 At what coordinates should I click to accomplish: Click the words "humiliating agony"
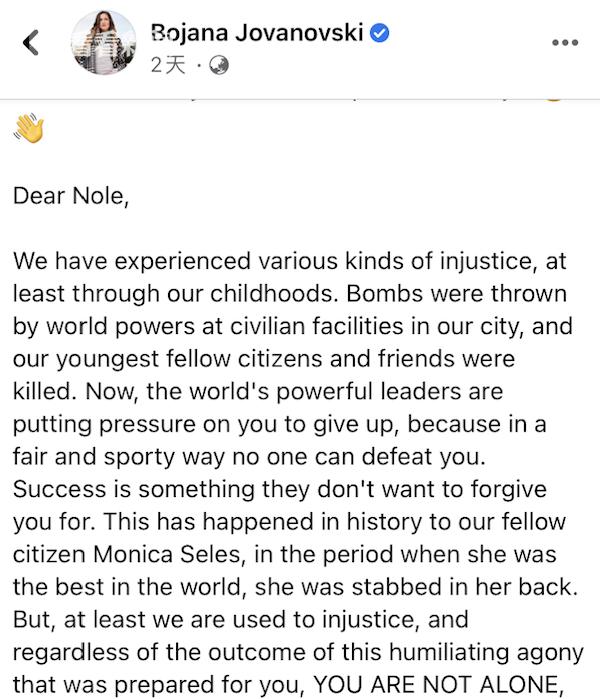[486, 653]
